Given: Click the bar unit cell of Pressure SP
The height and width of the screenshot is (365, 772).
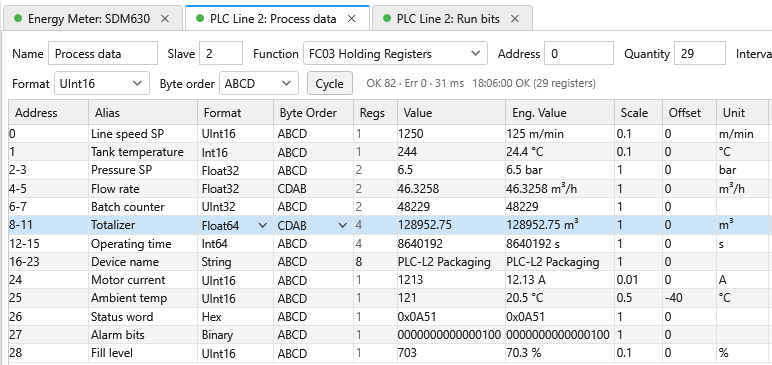Looking at the screenshot, I should click(742, 170).
